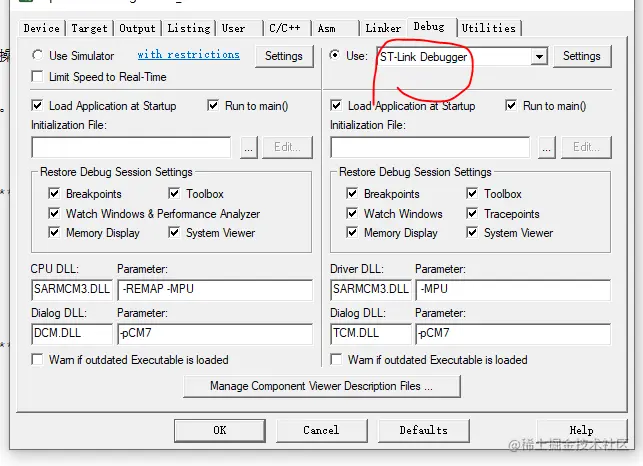Image resolution: width=643 pixels, height=466 pixels.
Task: Open ST-Link Debugger Settings button
Action: [x=582, y=56]
